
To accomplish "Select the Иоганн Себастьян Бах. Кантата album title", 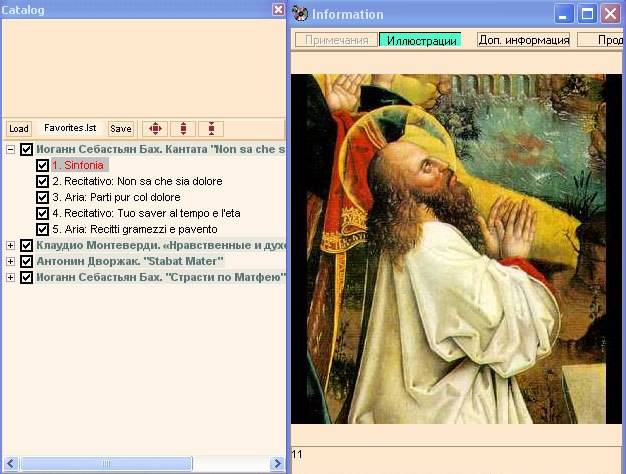I will point(160,149).
